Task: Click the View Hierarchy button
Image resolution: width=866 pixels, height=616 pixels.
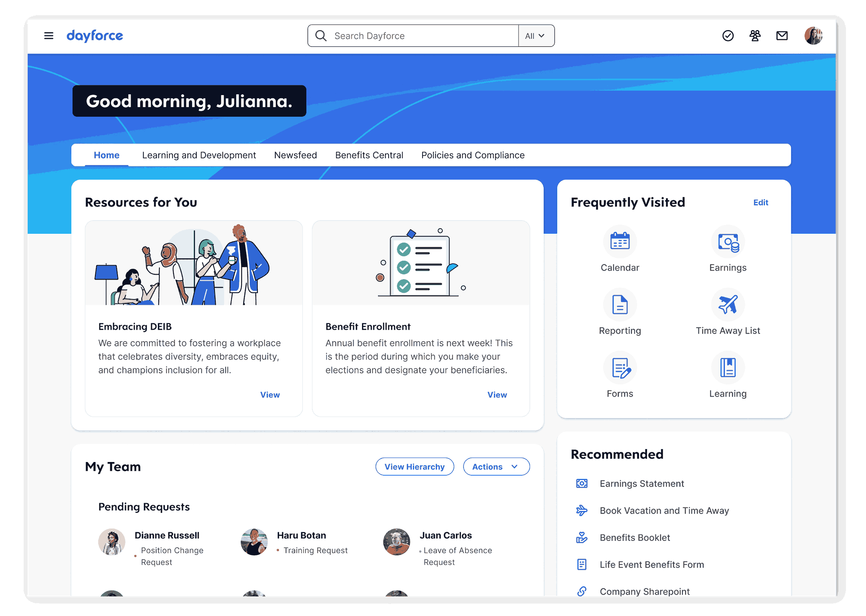Action: [414, 466]
